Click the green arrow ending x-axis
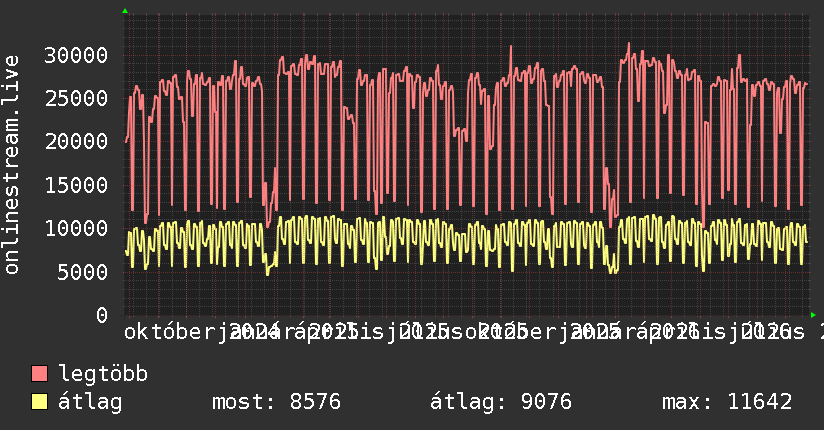 (x=813, y=315)
